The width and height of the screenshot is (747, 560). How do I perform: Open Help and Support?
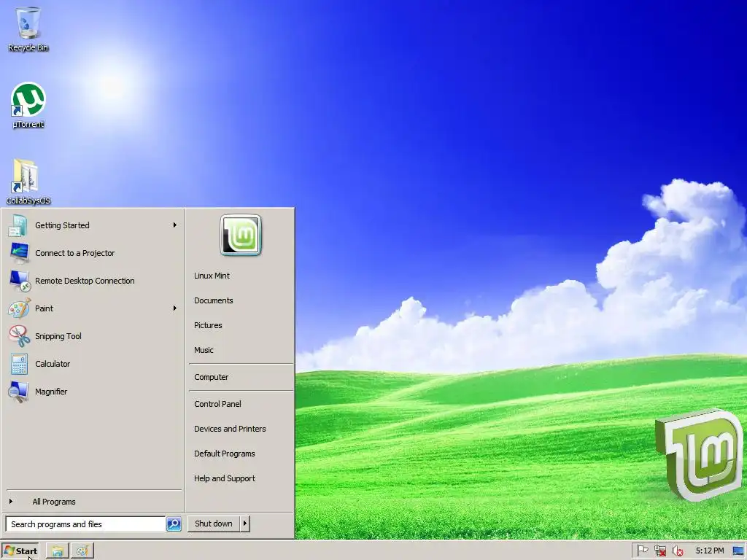click(225, 478)
